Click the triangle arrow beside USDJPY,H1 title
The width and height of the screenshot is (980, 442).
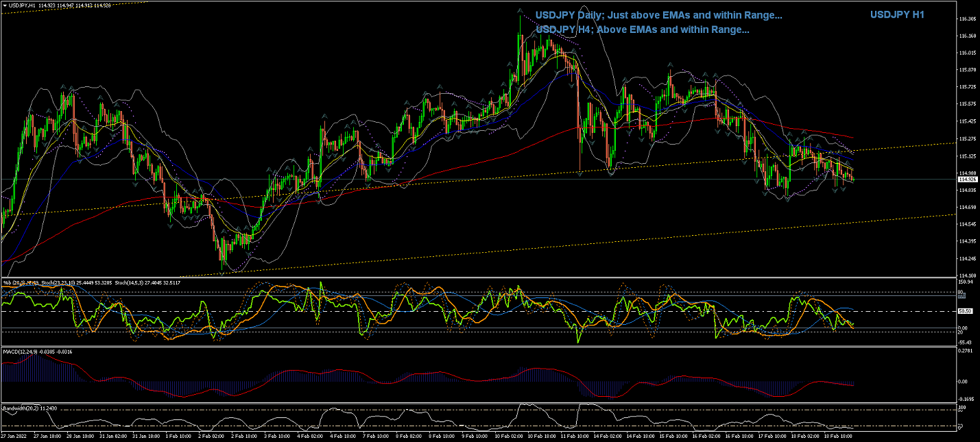click(5, 5)
